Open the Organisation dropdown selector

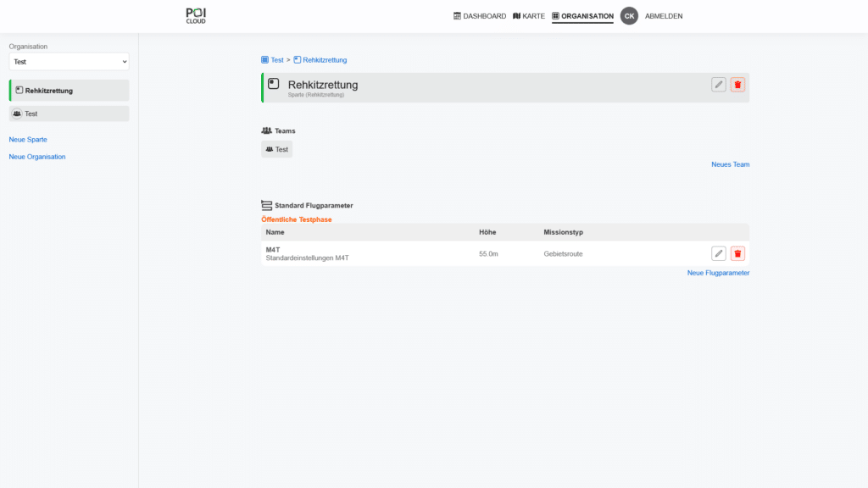point(69,62)
